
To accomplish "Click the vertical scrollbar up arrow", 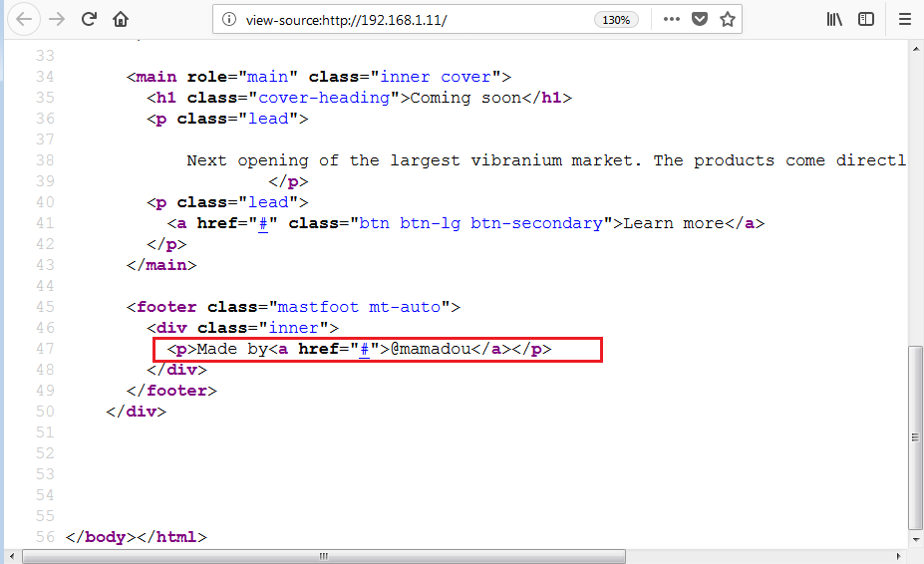I will [914, 47].
